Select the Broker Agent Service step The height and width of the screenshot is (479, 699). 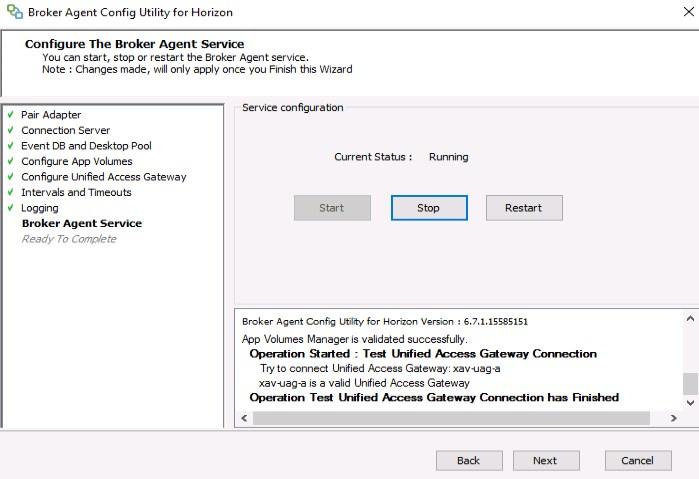pos(82,223)
